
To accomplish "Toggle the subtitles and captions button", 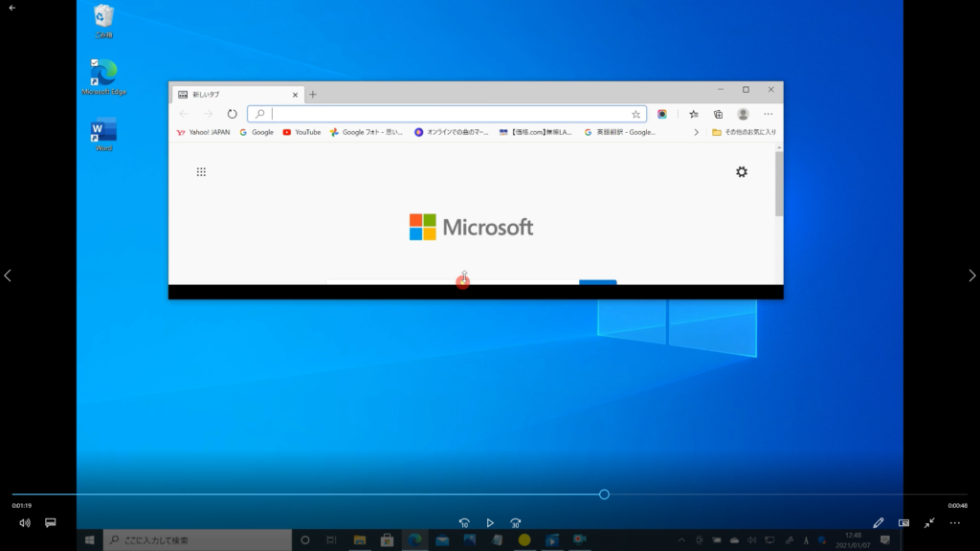I will tap(51, 523).
